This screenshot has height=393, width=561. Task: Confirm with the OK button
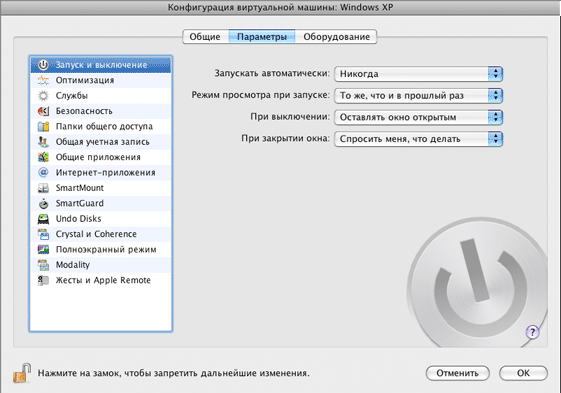click(x=523, y=373)
